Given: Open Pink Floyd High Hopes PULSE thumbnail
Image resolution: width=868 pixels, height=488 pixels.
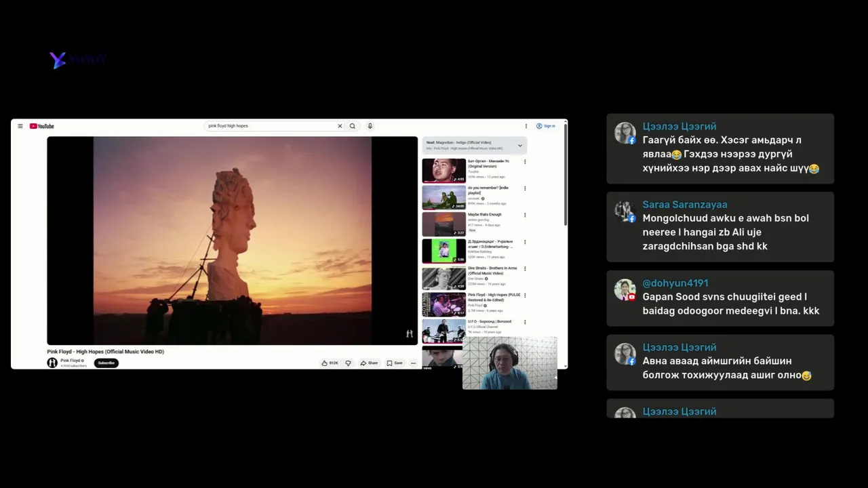Looking at the screenshot, I should [x=443, y=304].
